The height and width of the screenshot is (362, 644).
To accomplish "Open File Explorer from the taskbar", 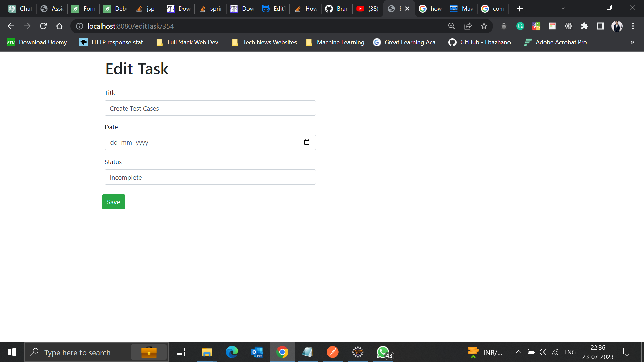I will point(207,352).
